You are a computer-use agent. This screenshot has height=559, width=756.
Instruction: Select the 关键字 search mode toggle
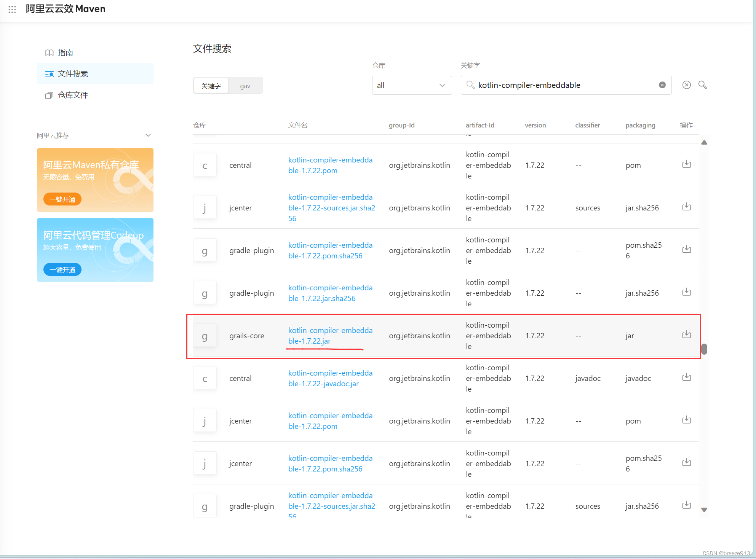tap(211, 86)
